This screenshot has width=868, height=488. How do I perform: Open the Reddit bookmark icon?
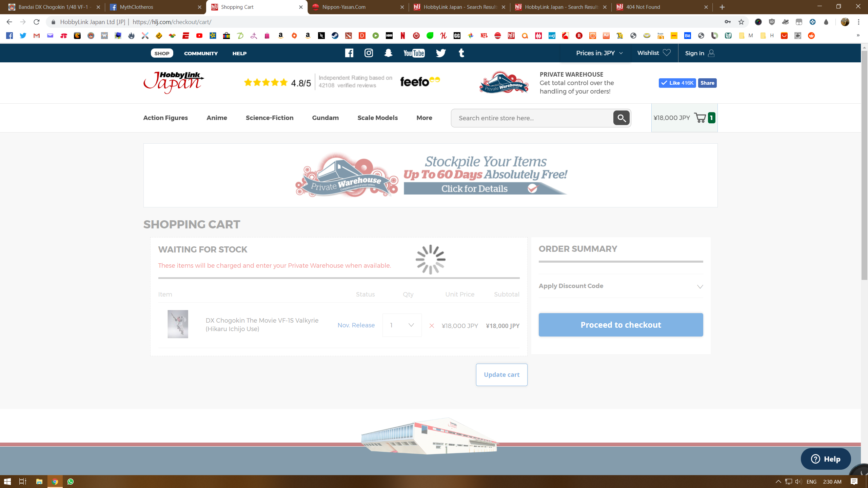pos(811,36)
